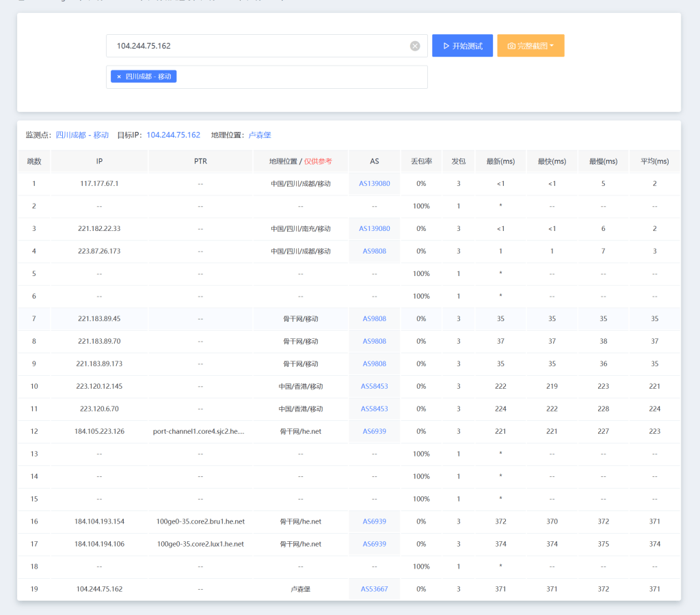
Task: Open AS6939 link for 184.105.223.126
Action: click(375, 431)
